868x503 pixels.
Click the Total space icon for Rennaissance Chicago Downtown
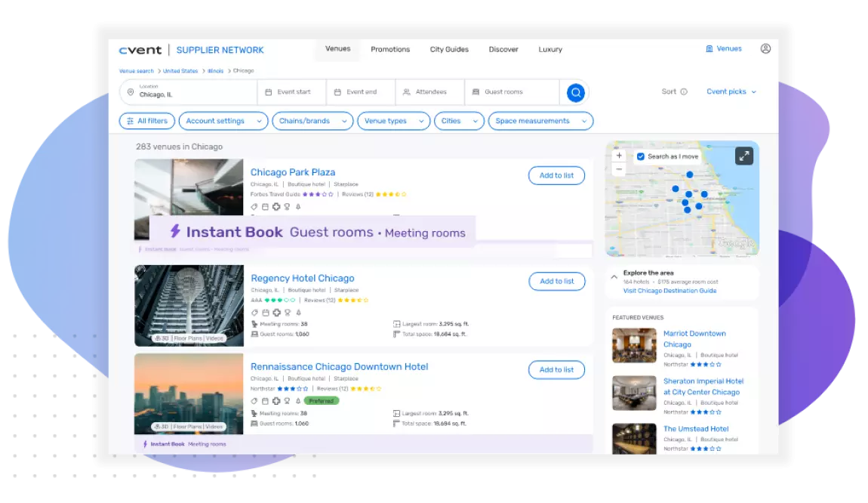[x=396, y=424]
